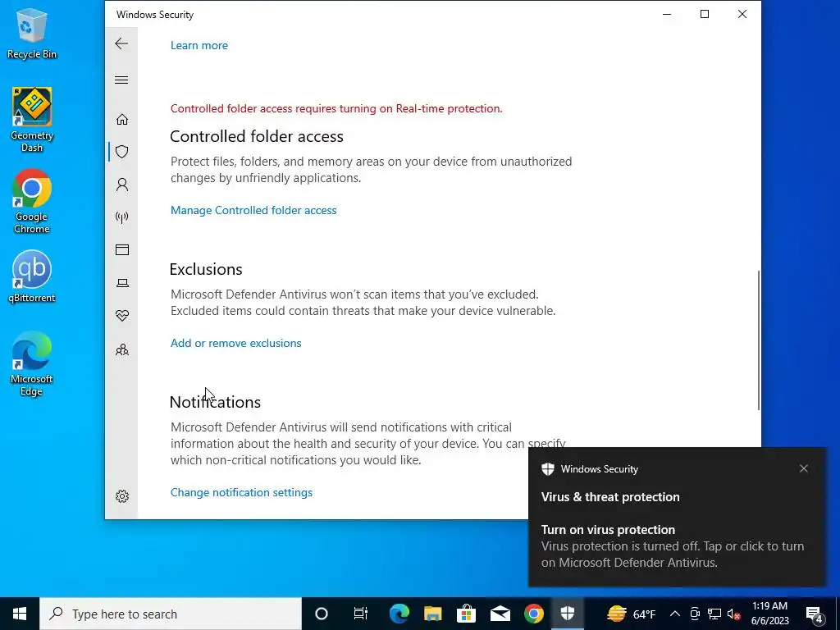Minimize the Windows Security window
This screenshot has width=840, height=630.
pyautogui.click(x=667, y=15)
